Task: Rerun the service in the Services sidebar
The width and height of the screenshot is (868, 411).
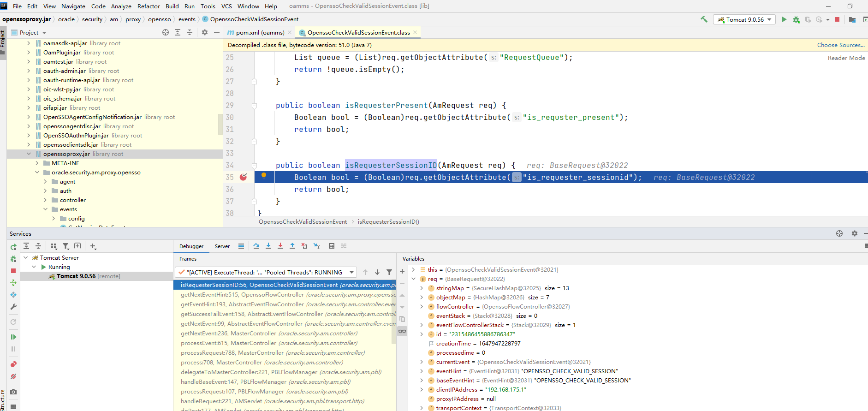Action: pyautogui.click(x=13, y=247)
